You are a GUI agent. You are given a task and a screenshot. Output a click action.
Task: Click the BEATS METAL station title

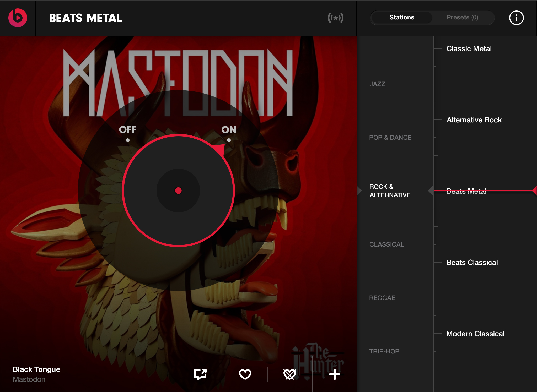[x=85, y=18]
